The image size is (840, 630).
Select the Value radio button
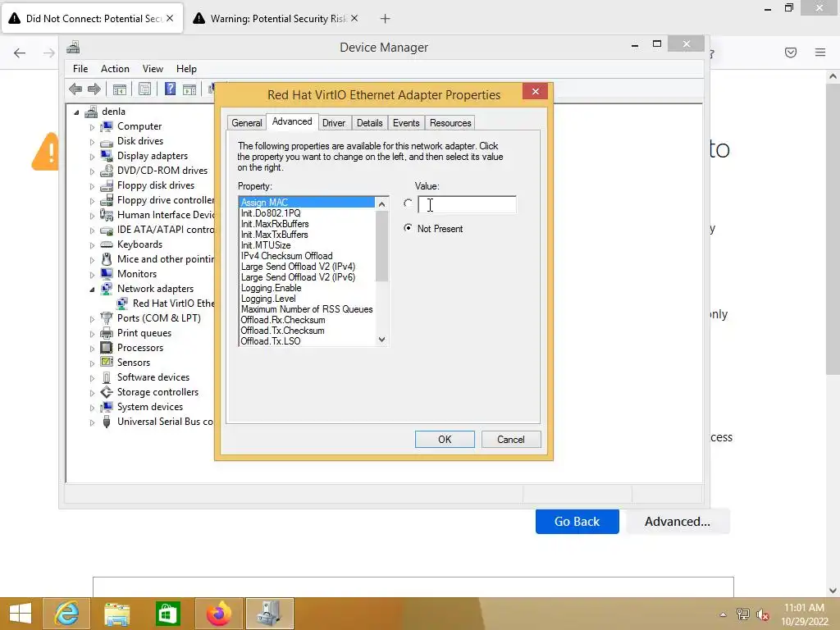pos(409,203)
